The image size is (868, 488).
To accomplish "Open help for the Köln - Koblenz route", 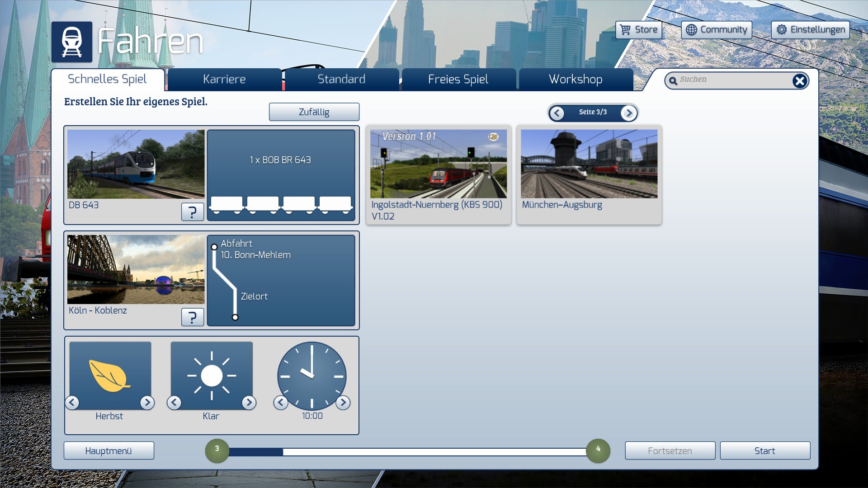I will [192, 317].
